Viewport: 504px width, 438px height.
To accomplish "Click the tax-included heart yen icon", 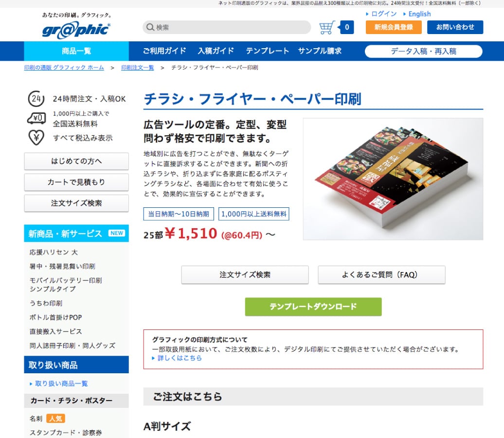I will click(x=36, y=138).
